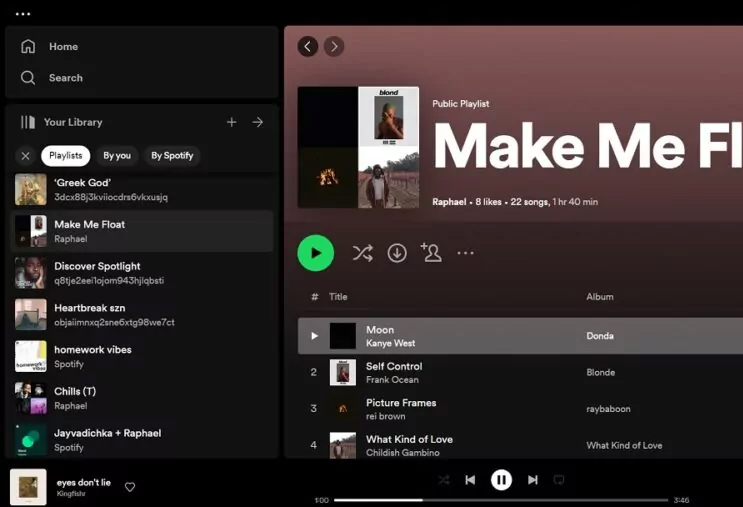Like the current song with heart icon
Image resolution: width=743 pixels, height=507 pixels.
click(x=130, y=487)
